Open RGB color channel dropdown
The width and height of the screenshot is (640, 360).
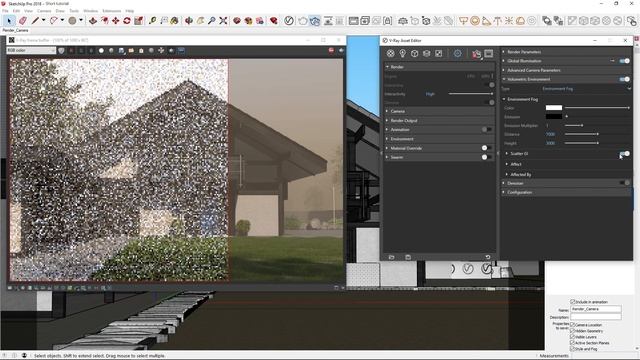(31, 50)
